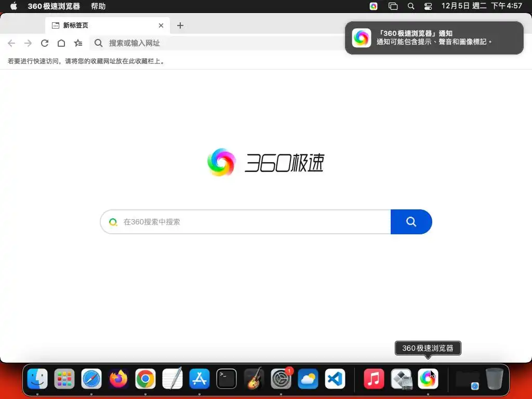Viewport: 532px width, 399px height.
Task: Click the 360极速浏览器 notification banner
Action: pos(434,38)
